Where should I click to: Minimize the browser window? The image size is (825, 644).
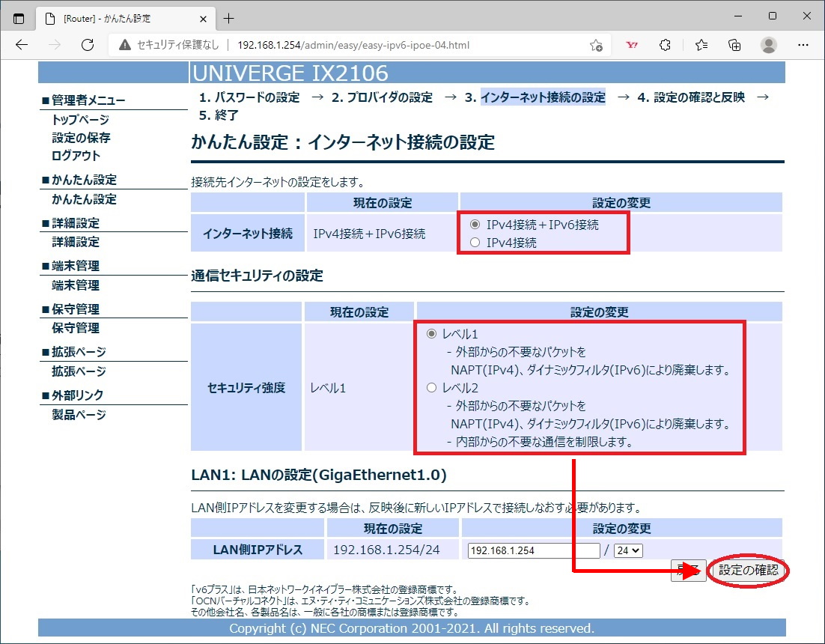coord(738,16)
